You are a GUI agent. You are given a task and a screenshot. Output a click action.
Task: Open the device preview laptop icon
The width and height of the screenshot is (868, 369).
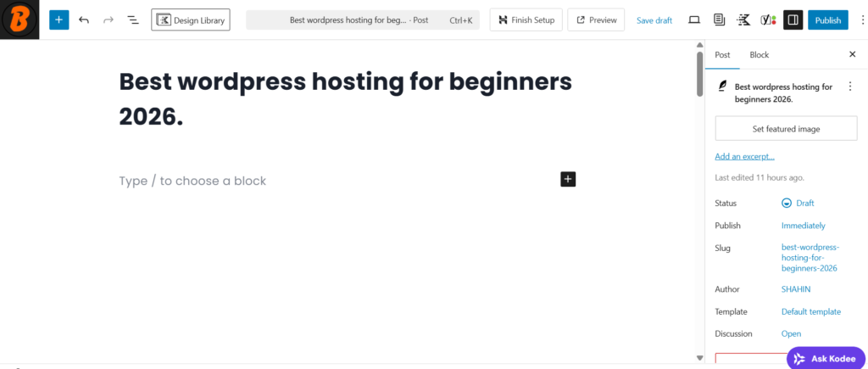coord(694,20)
